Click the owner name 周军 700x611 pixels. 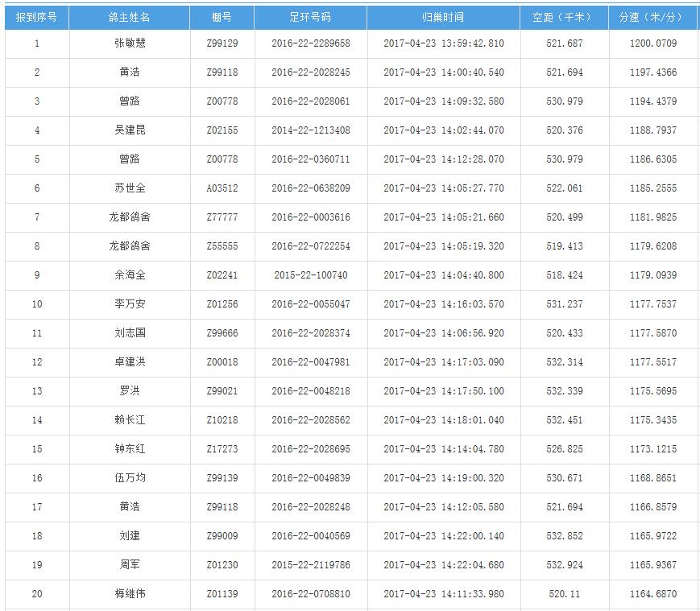129,565
